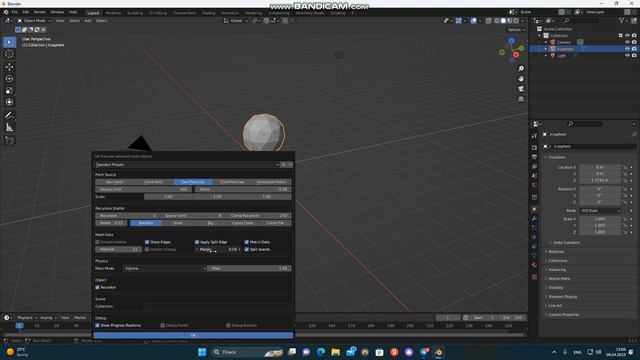Viewport: 640px width, 360px height.
Task: Click the outliner filter funnel icon
Action: (x=621, y=20)
